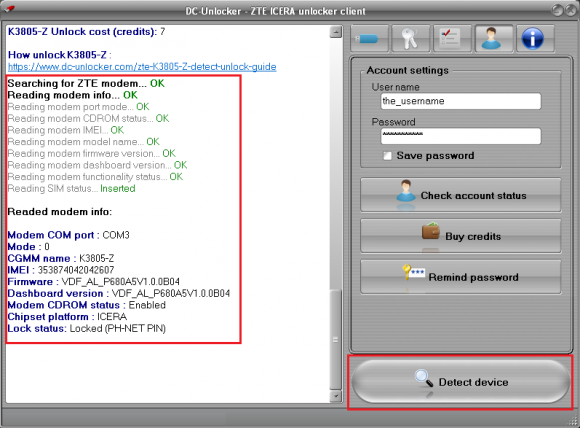Image resolution: width=580 pixels, height=428 pixels.
Task: Click the red app logo in title bar
Action: (x=9, y=9)
